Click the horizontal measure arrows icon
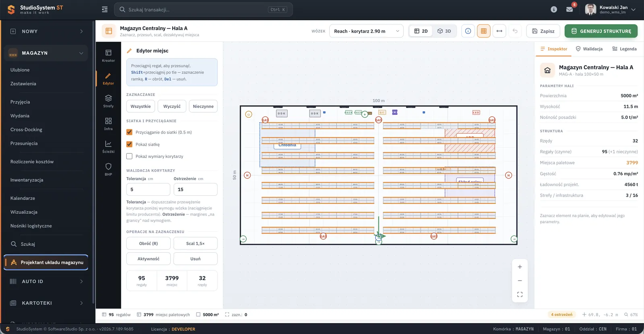 tap(500, 31)
